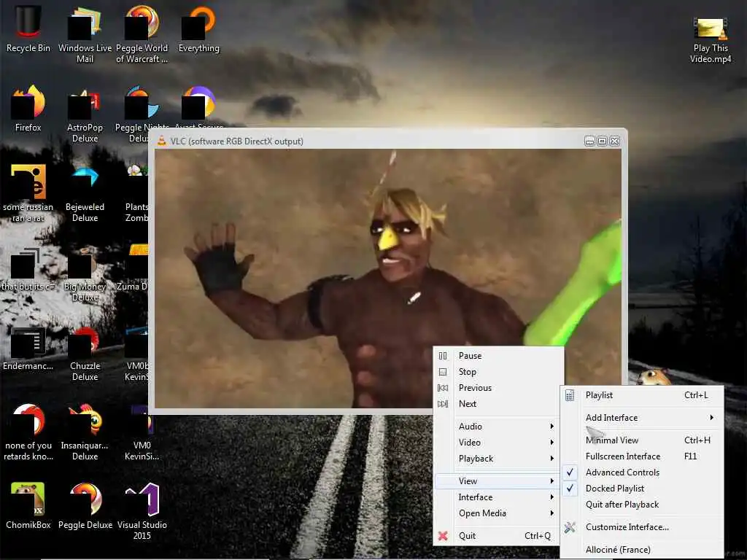Viewport: 747px width, 560px height.
Task: Choose Next from the context menu
Action: (x=498, y=404)
